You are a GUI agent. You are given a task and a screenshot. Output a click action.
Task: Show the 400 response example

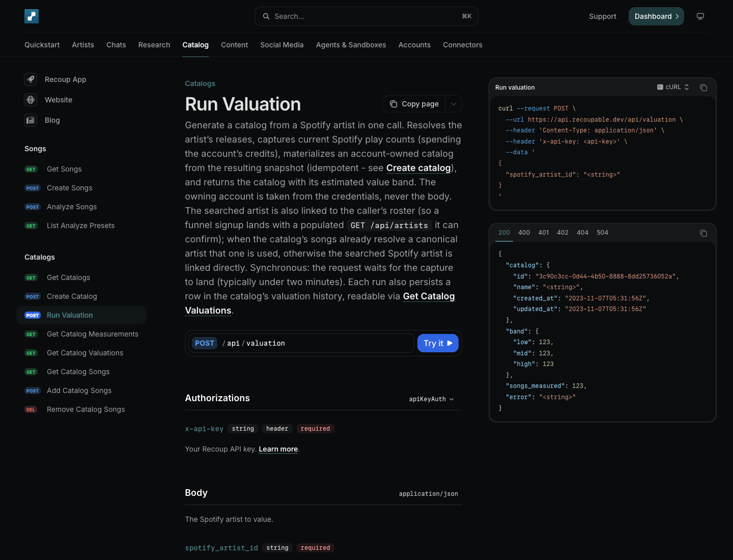point(524,233)
